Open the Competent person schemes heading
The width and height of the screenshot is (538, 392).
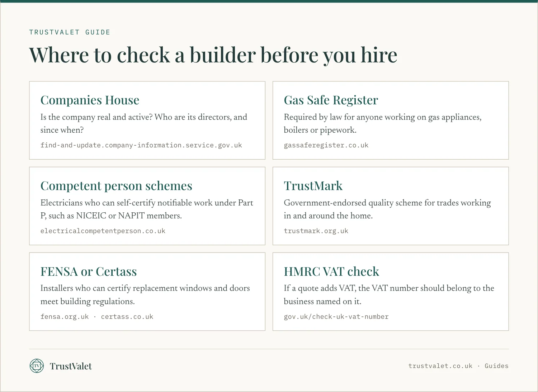116,186
